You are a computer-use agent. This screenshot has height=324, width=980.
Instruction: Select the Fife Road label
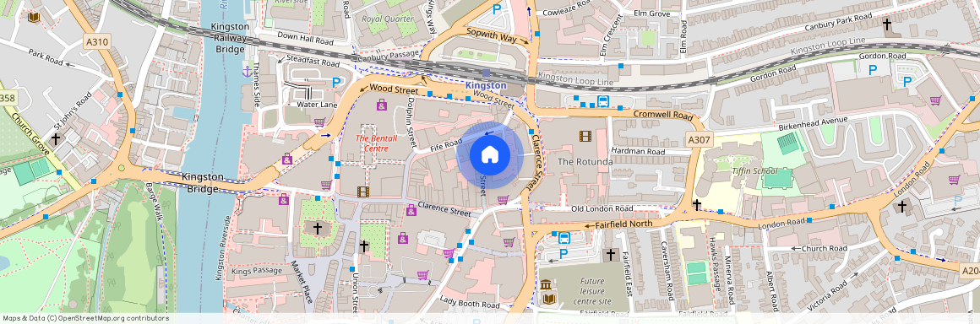point(445,145)
